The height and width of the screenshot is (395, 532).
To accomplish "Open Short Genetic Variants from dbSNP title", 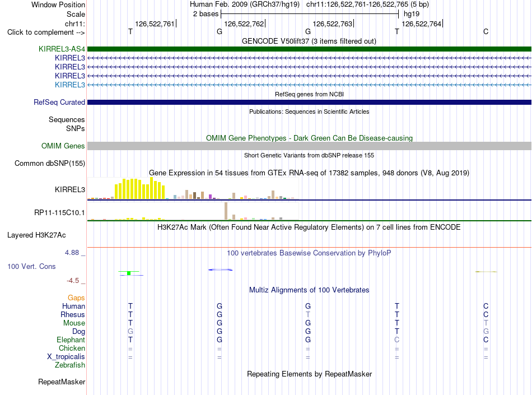I will pyautogui.click(x=309, y=155).
